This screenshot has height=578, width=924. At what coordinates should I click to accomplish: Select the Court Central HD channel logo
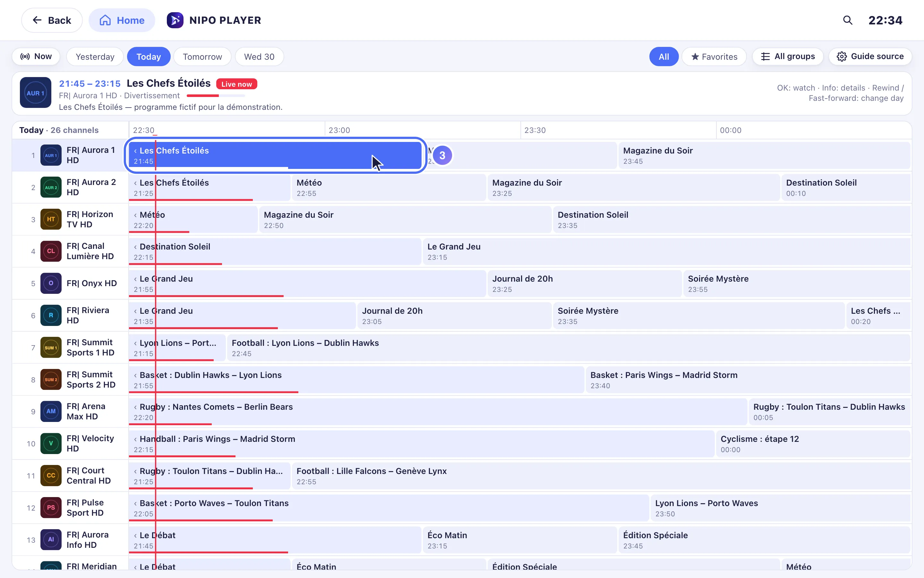tap(51, 476)
